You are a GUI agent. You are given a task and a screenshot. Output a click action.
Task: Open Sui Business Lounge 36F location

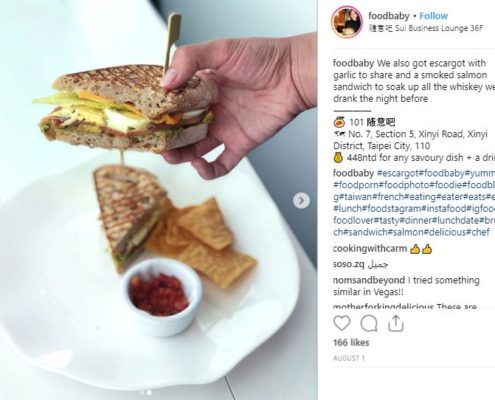[426, 28]
